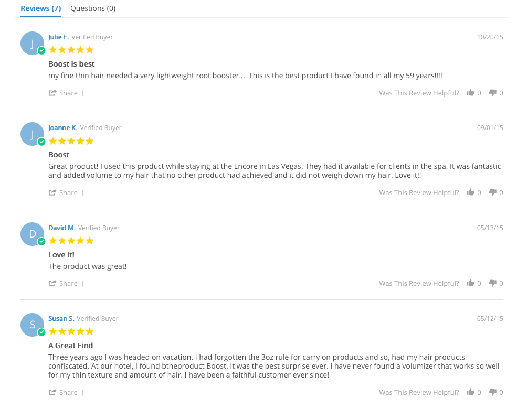Click the reviewer name Susan S.
Viewport: 517px width, 420px height.
(61, 319)
